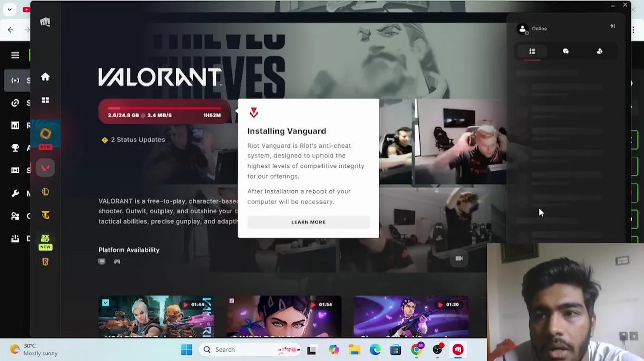
Task: Click the taskbar Search box
Action: click(251, 350)
